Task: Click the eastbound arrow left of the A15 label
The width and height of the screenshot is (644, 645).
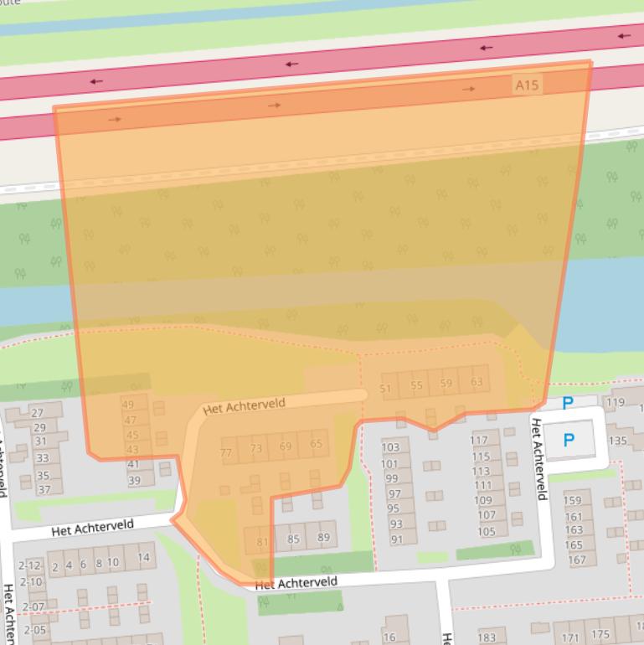Action: (469, 89)
